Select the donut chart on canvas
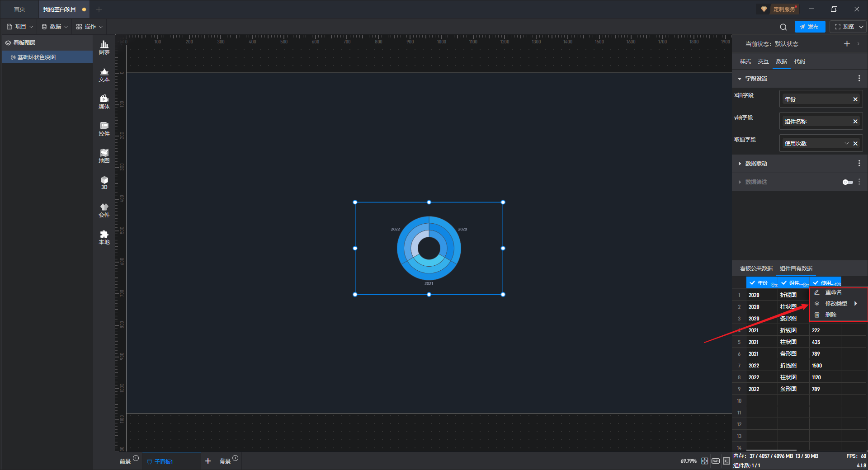The height and width of the screenshot is (470, 868). pyautogui.click(x=429, y=248)
